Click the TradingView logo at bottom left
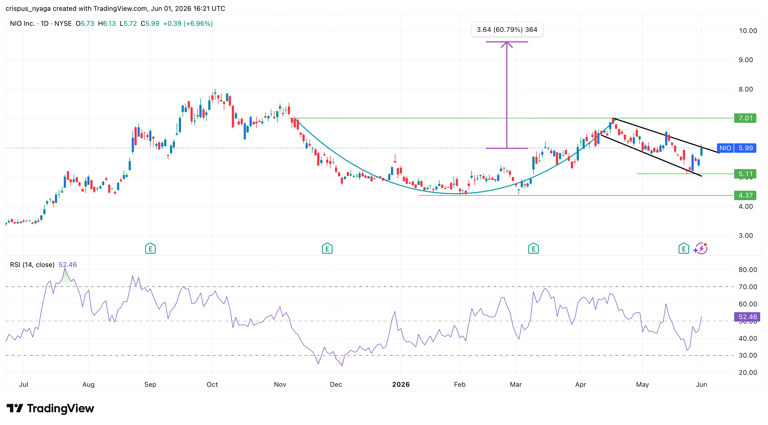 (50, 408)
